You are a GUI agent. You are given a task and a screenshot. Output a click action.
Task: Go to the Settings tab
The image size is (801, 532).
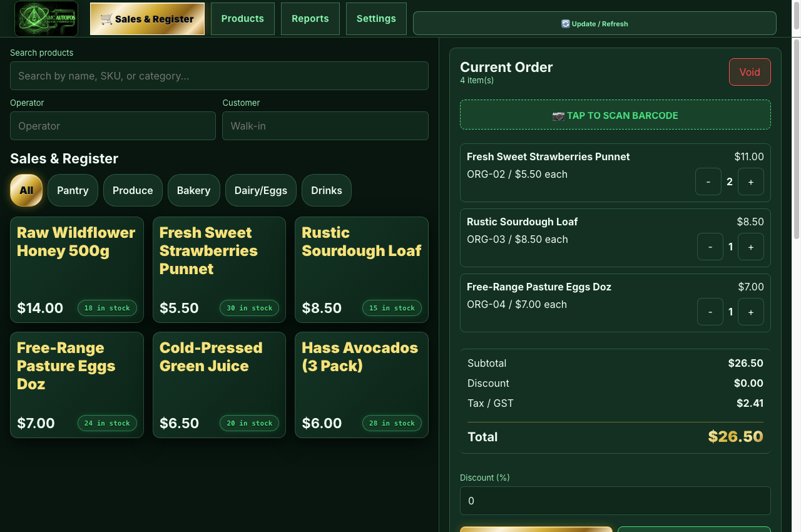tap(376, 19)
